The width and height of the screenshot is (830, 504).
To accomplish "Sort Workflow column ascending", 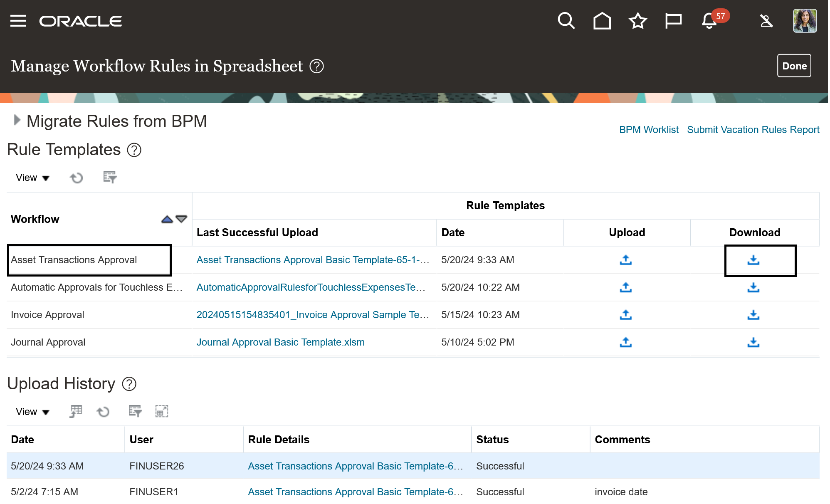I will pos(167,219).
